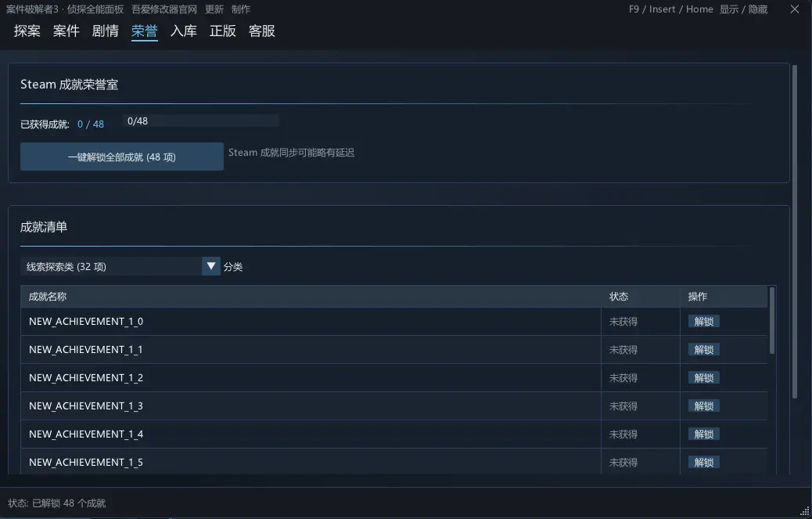
Task: Go to the 入库 tab
Action: tap(184, 31)
